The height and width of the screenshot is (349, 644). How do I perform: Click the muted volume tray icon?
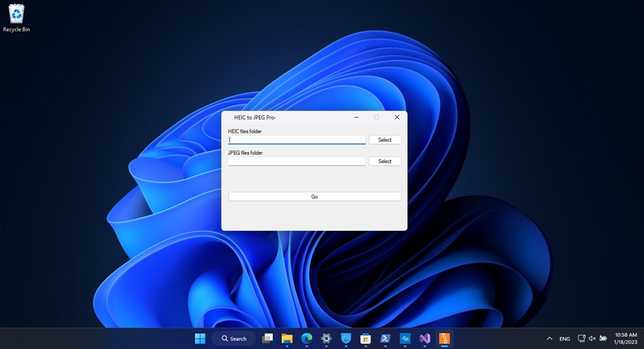592,338
